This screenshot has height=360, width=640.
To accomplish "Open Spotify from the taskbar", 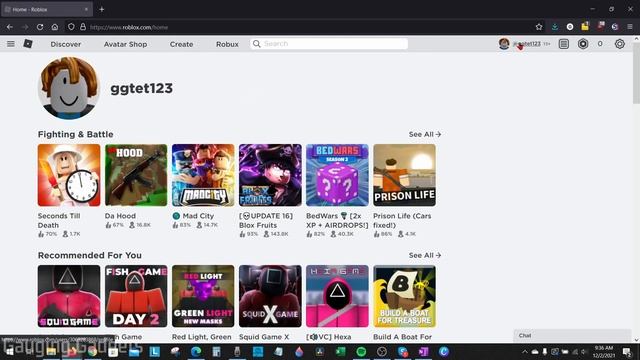I will [x=361, y=351].
